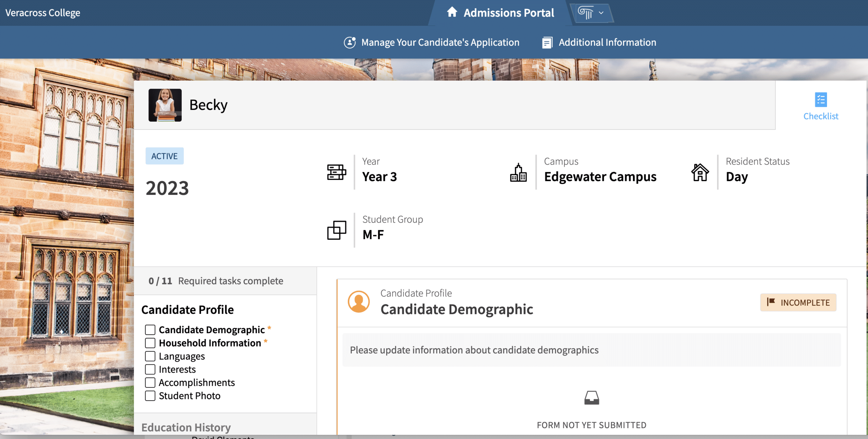Click the orange Candidate Profile avatar icon
Image resolution: width=868 pixels, height=439 pixels.
359,301
